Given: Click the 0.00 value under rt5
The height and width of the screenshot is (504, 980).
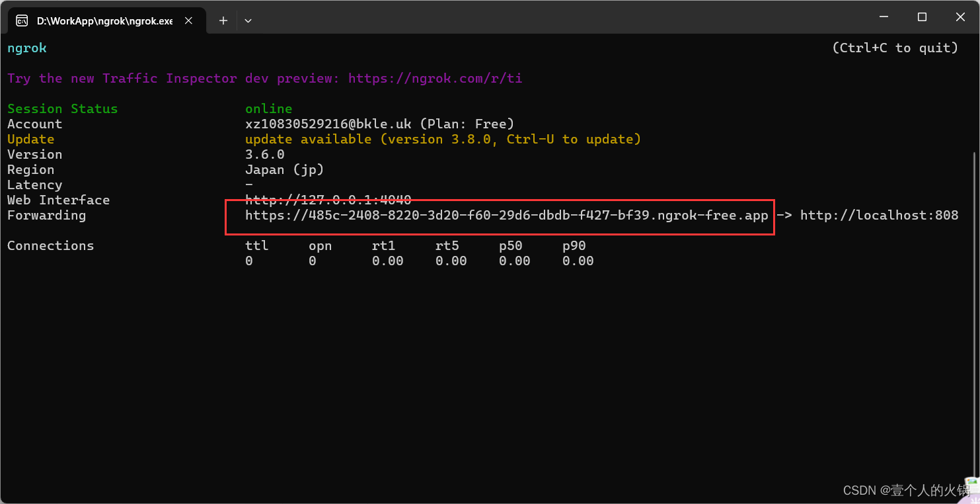Looking at the screenshot, I should [451, 261].
